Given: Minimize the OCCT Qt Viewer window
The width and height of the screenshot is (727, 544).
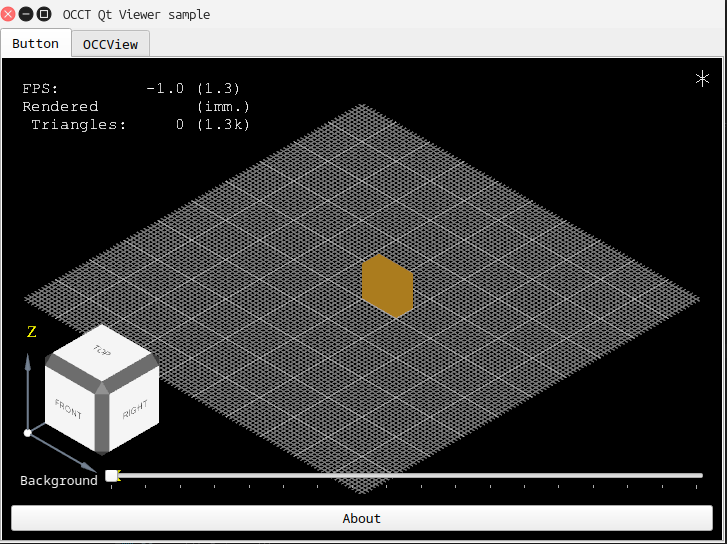Looking at the screenshot, I should 26,14.
